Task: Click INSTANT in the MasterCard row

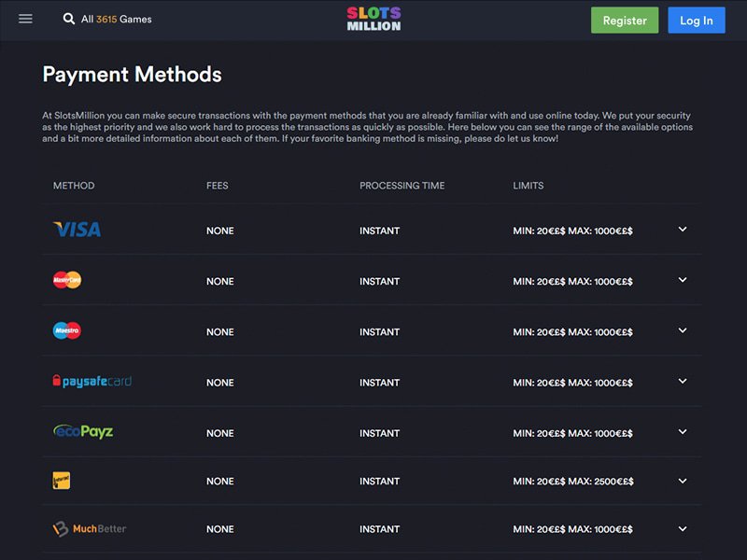Action: pyautogui.click(x=380, y=282)
